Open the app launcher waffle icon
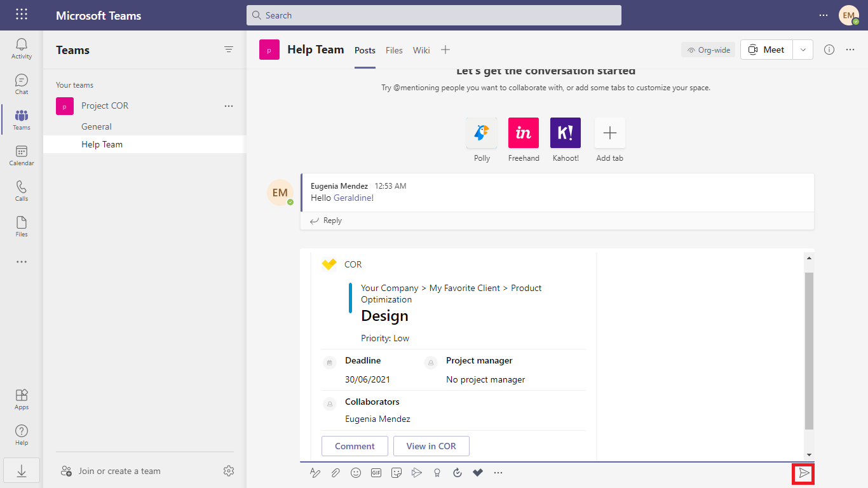This screenshot has width=868, height=488. click(22, 15)
